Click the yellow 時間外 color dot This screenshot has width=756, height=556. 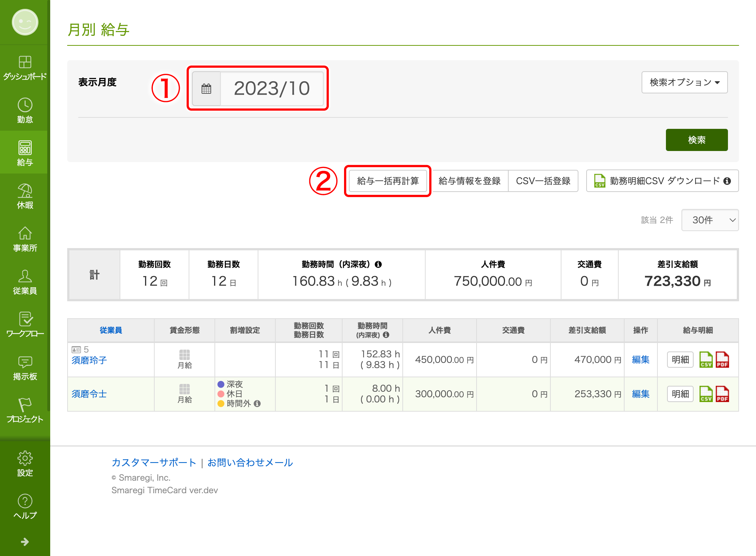221,404
